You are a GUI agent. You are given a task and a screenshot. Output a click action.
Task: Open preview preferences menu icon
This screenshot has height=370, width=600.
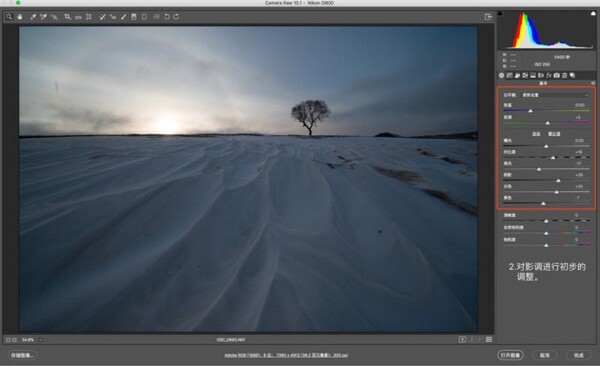[489, 339]
